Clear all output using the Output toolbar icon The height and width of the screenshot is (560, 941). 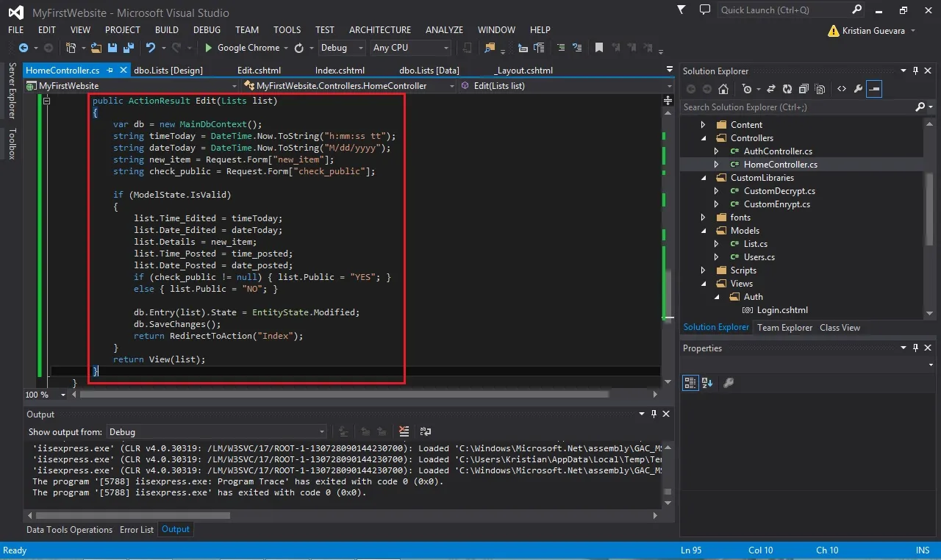pos(404,431)
